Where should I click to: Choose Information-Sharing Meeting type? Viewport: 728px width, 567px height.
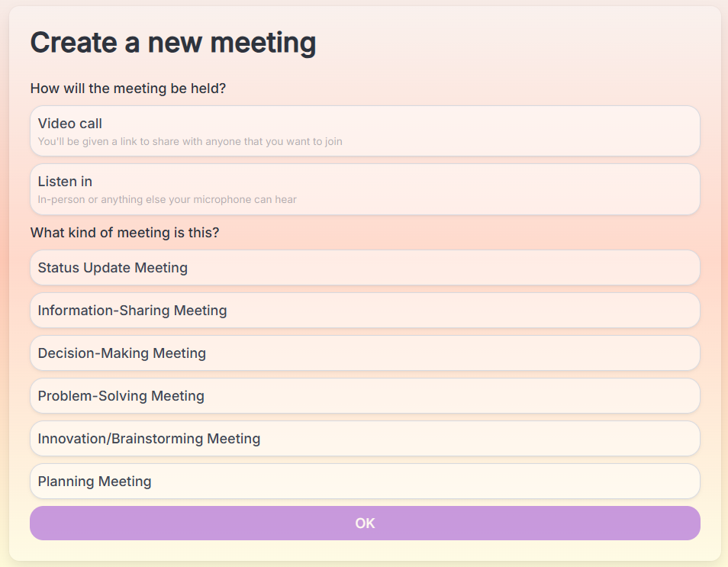coord(365,311)
